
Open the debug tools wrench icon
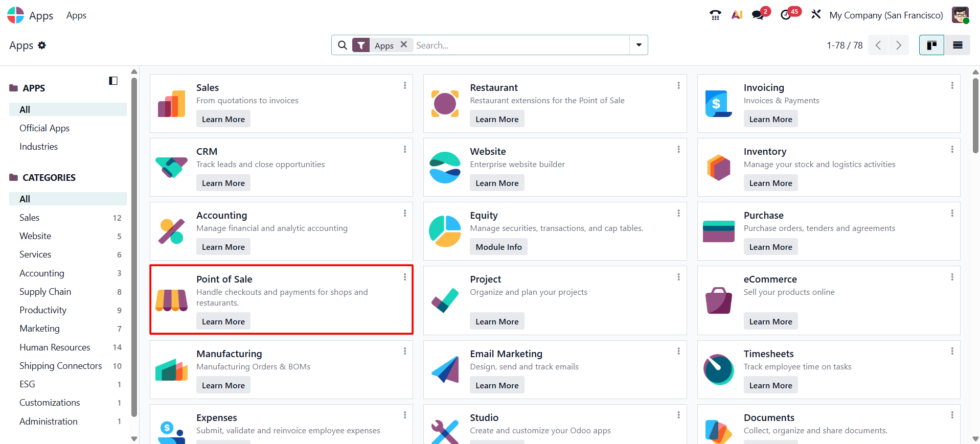[816, 15]
